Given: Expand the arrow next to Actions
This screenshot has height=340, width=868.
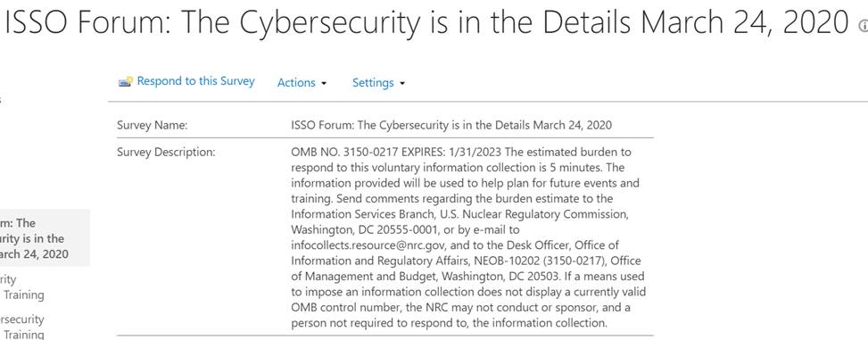Looking at the screenshot, I should [324, 84].
